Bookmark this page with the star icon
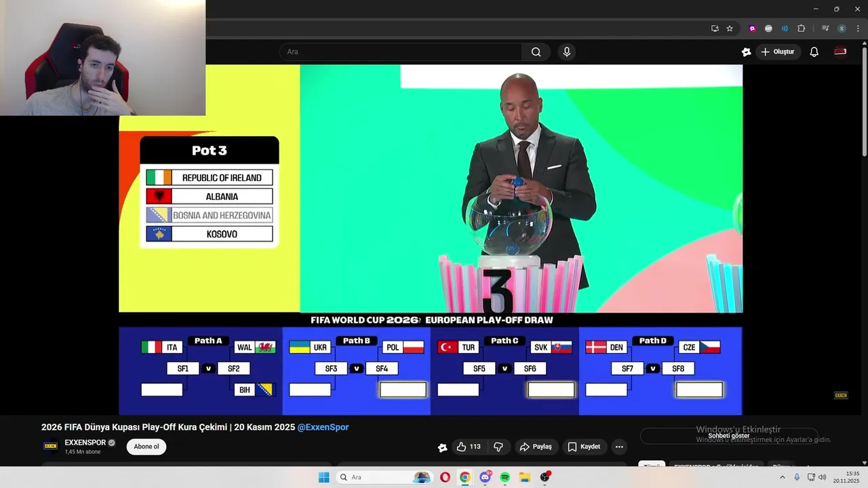This screenshot has height=488, width=868. pyautogui.click(x=730, y=28)
